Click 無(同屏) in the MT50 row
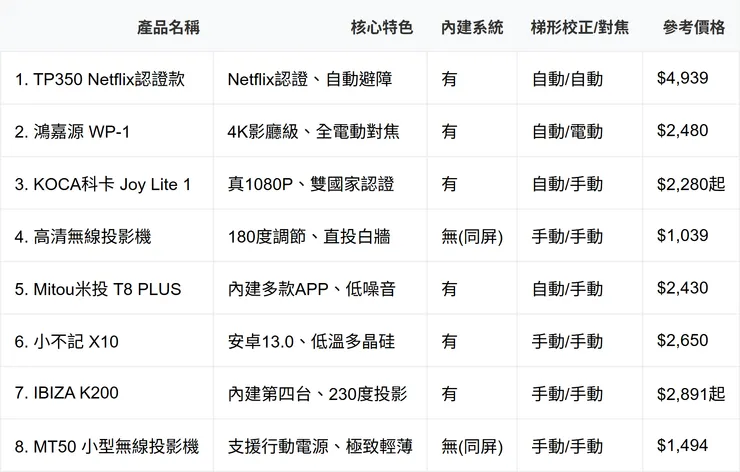The width and height of the screenshot is (740, 472). [x=472, y=446]
